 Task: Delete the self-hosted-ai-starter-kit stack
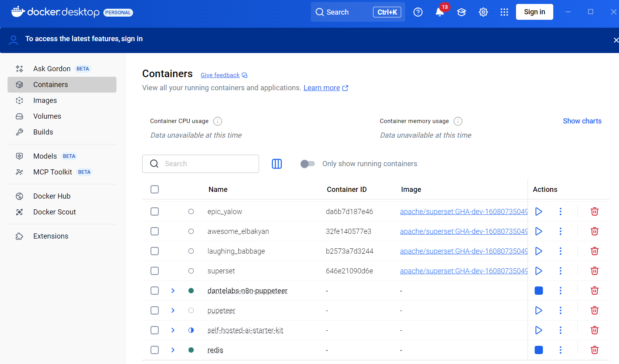coord(594,330)
